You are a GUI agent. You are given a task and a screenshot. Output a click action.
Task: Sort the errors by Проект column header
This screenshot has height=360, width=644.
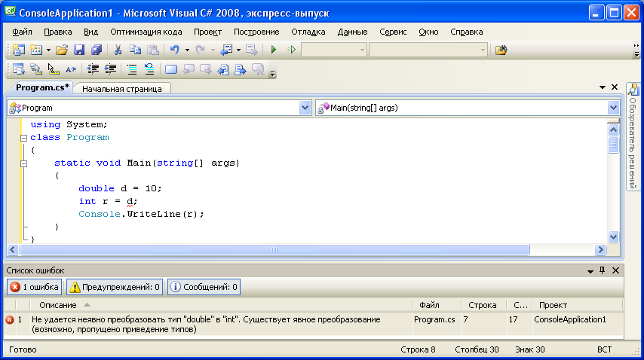click(x=577, y=305)
